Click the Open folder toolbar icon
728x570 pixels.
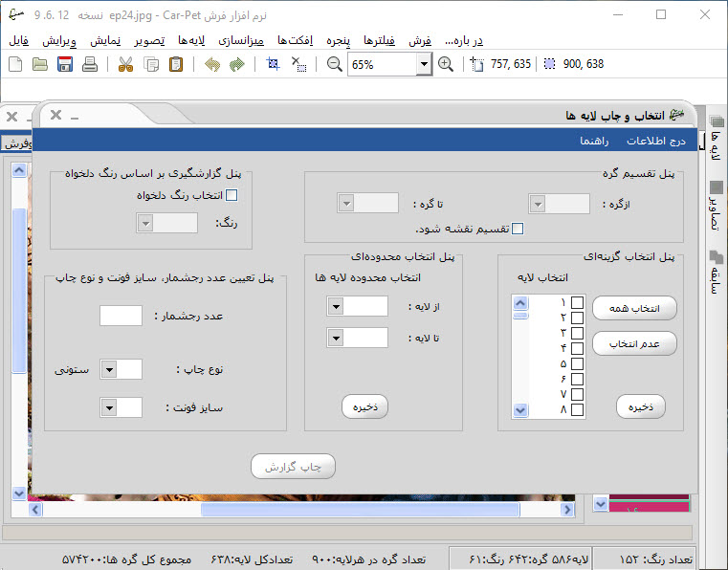point(40,65)
